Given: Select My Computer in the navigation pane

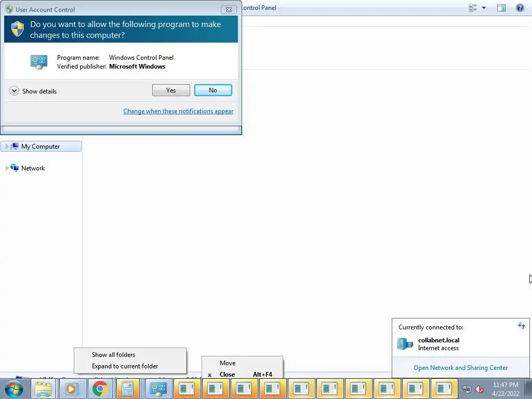Looking at the screenshot, I should (x=41, y=146).
